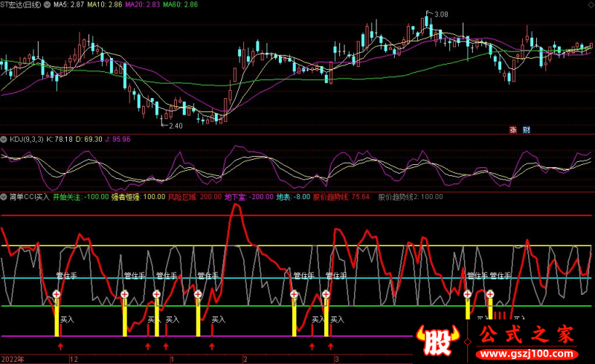Click the 2.40 low price label
595x364 pixels.
click(x=176, y=126)
